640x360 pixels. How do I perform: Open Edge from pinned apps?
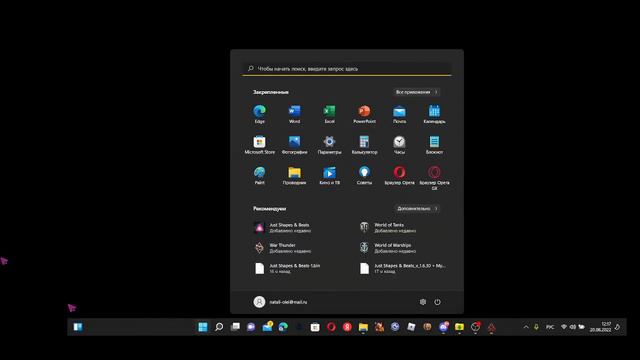tap(260, 114)
